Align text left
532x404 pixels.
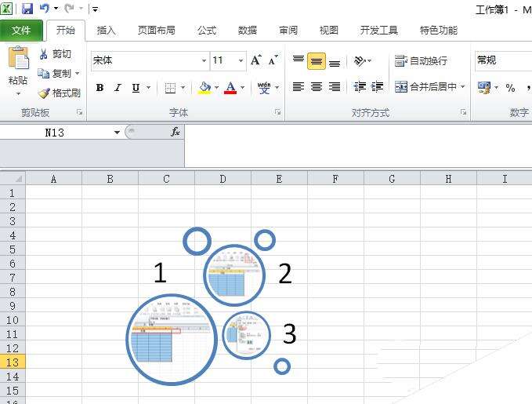(299, 87)
